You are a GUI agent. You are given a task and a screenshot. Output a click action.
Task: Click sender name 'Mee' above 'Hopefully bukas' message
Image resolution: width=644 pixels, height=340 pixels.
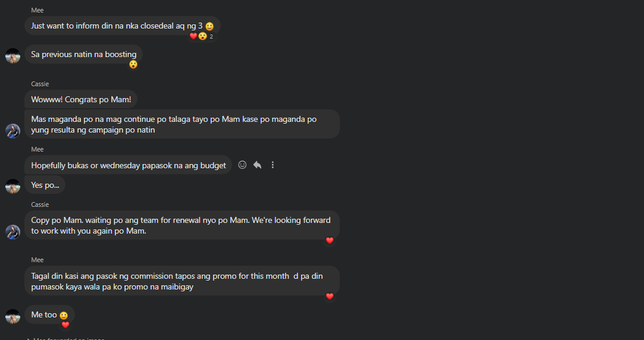tap(37, 149)
